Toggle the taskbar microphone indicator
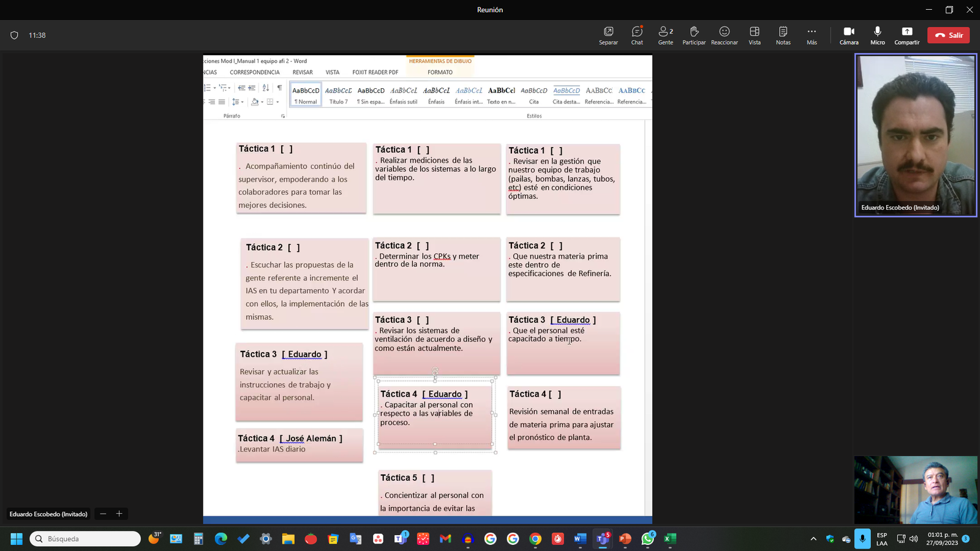The image size is (980, 551). (862, 539)
